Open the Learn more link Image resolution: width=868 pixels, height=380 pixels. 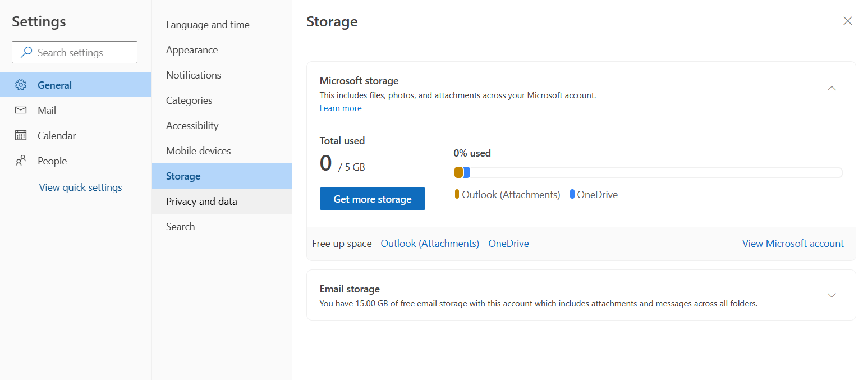[x=341, y=108]
